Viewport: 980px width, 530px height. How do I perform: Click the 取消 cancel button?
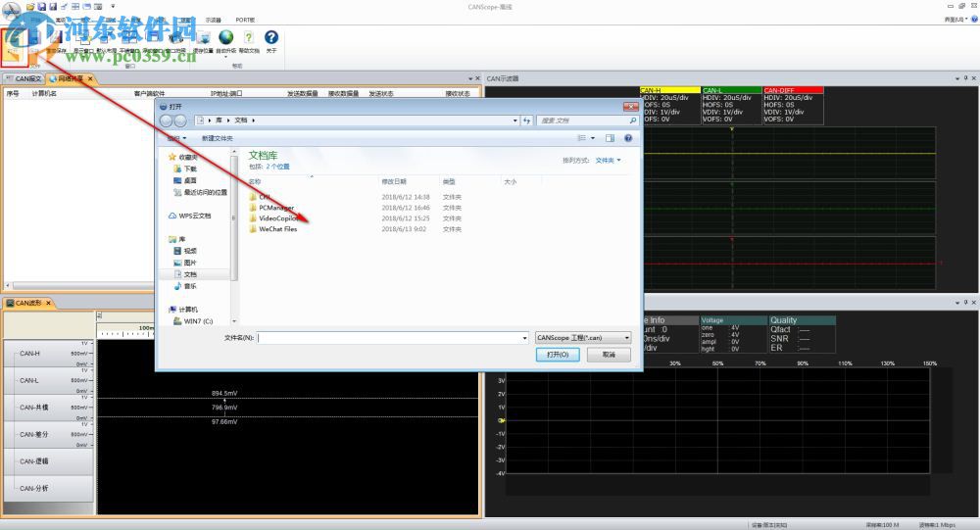[609, 355]
